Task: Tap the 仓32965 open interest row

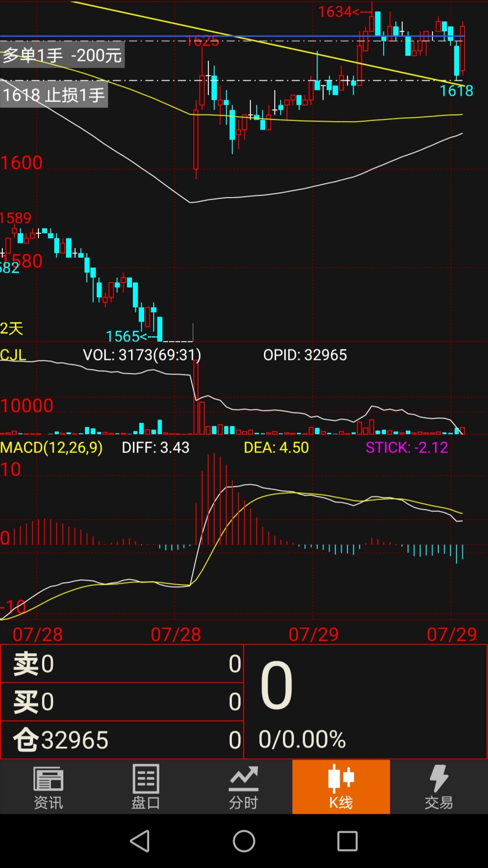Action: [122, 740]
